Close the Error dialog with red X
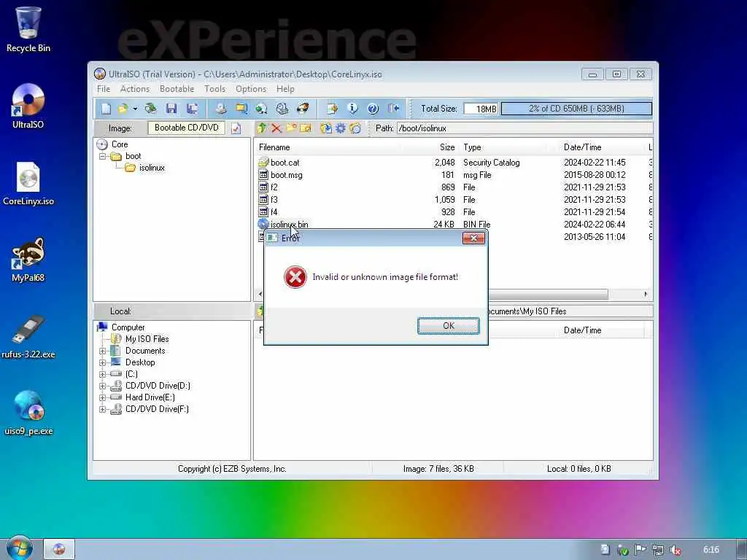This screenshot has height=560, width=747. click(x=473, y=238)
